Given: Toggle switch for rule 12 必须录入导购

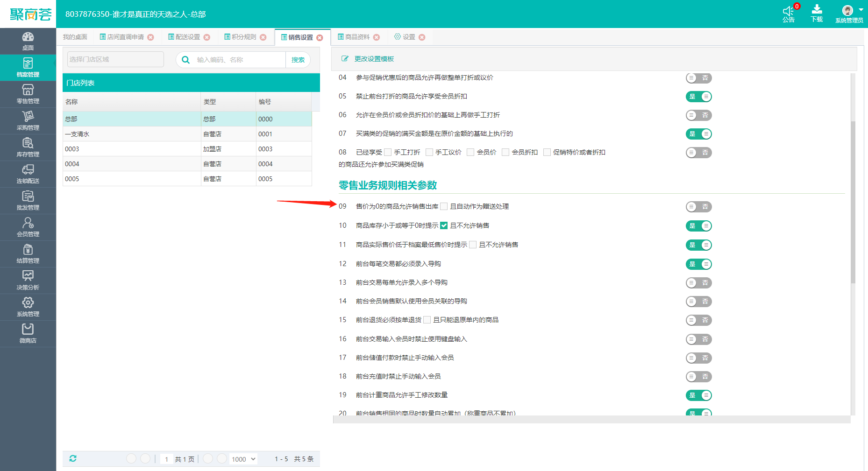Looking at the screenshot, I should 698,264.
